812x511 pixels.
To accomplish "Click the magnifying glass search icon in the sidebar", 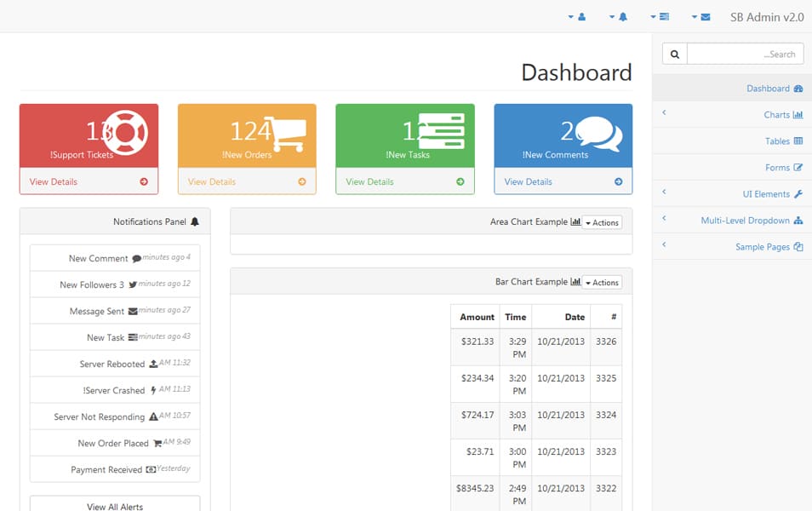I will coord(673,53).
